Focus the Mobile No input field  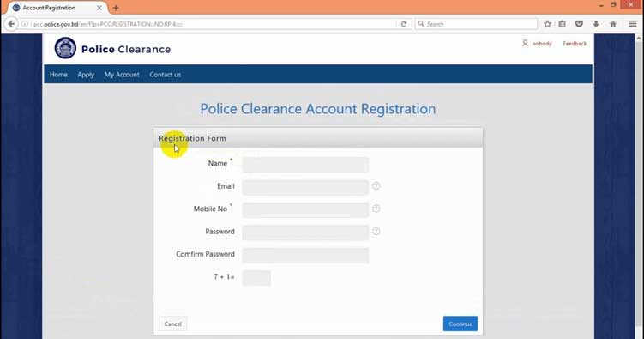[x=305, y=210]
